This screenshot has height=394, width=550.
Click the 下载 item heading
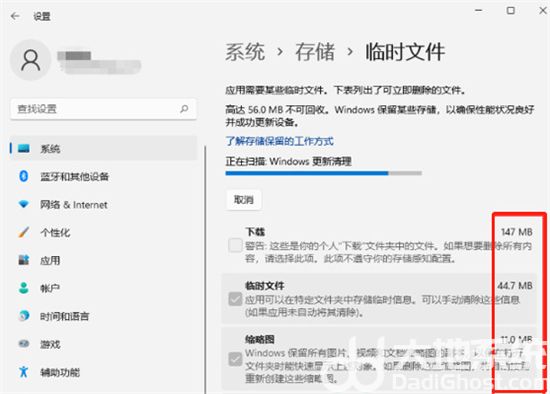click(x=255, y=232)
